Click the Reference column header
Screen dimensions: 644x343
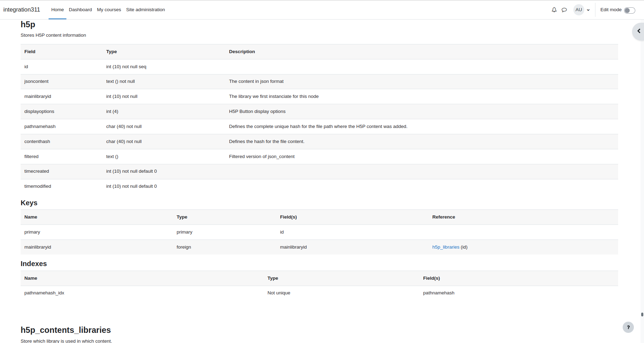pos(444,217)
